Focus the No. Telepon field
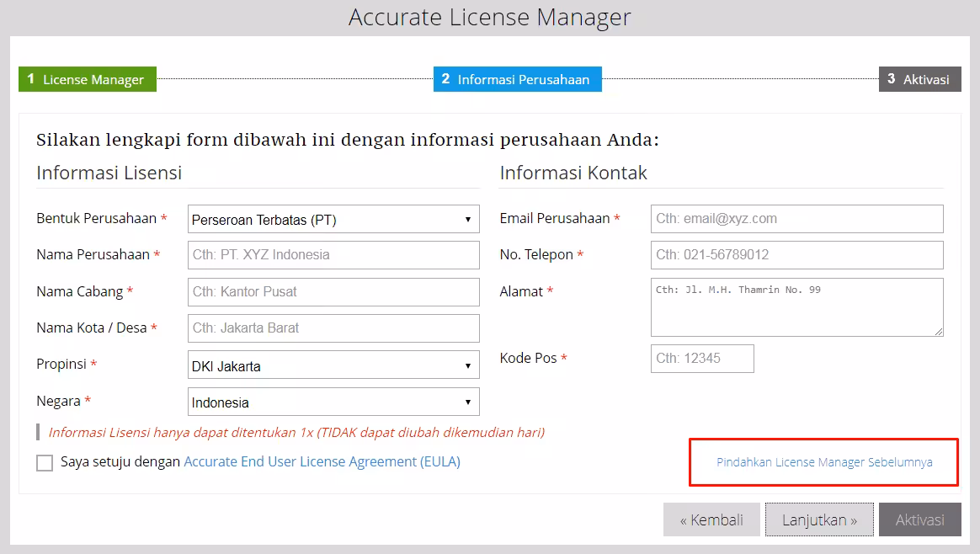This screenshot has height=554, width=980. pos(796,255)
